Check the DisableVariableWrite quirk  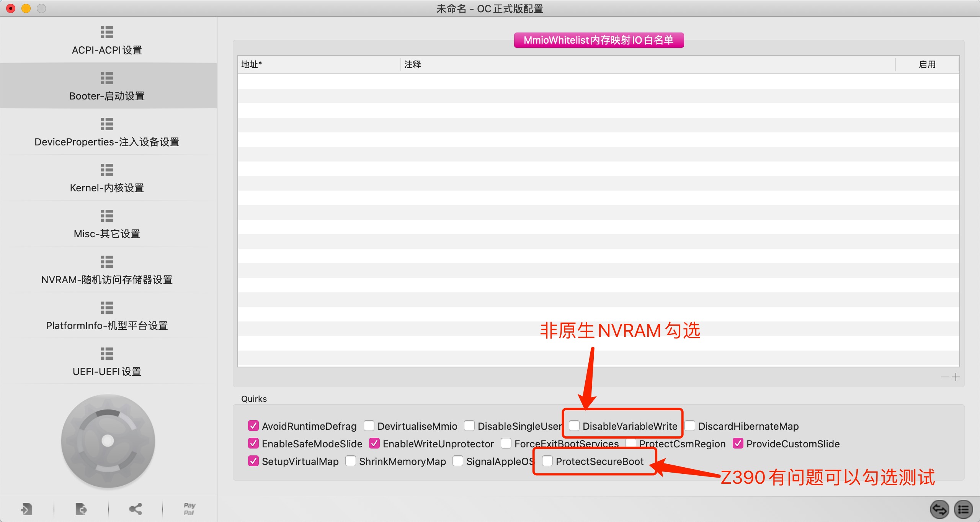click(x=574, y=426)
